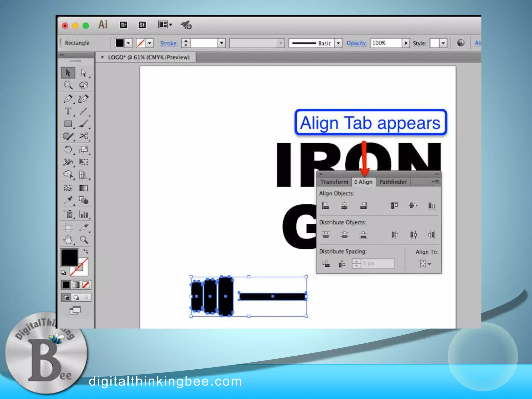Set fill to None in the toolbox

(86, 285)
